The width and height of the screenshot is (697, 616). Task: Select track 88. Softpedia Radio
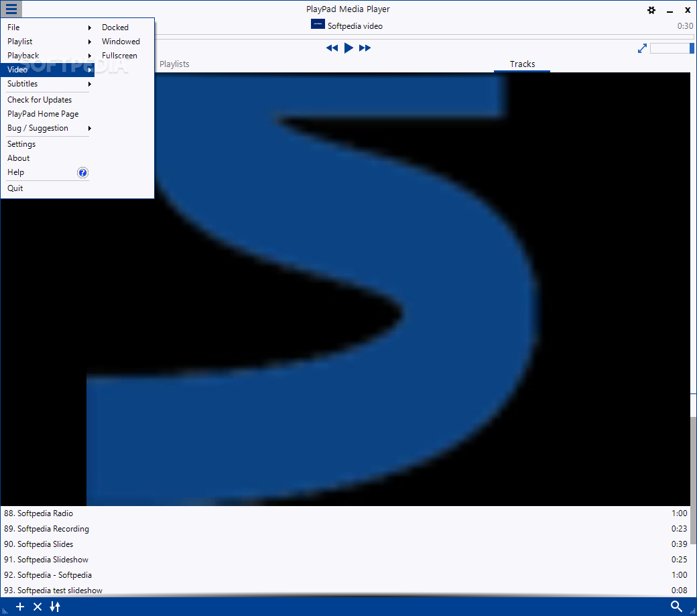[x=345, y=513]
